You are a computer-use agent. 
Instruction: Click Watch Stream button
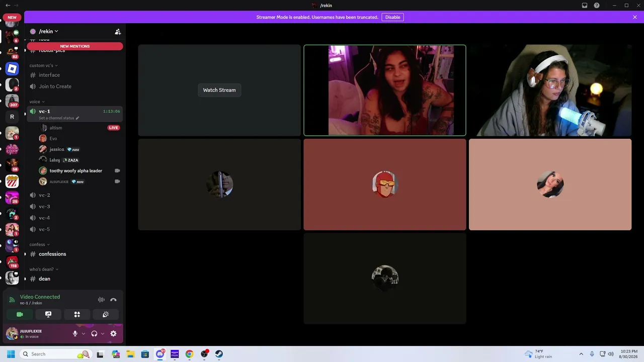coord(219,90)
